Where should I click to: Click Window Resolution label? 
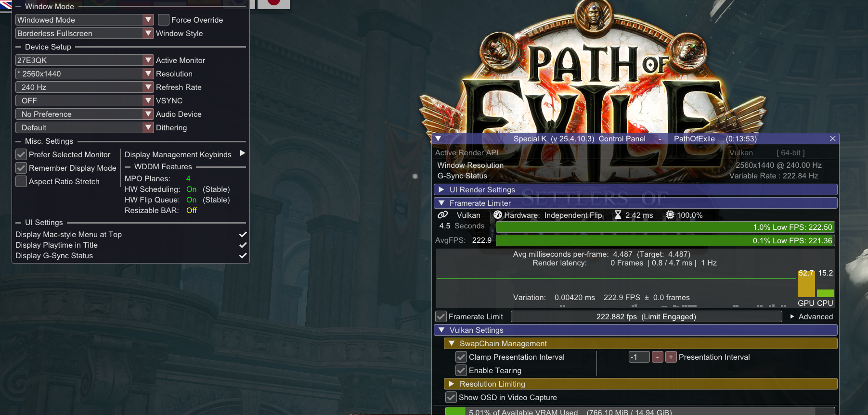click(x=470, y=165)
